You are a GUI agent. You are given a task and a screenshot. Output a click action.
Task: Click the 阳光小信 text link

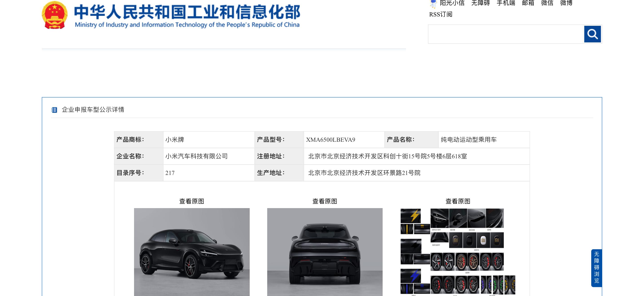(x=452, y=3)
